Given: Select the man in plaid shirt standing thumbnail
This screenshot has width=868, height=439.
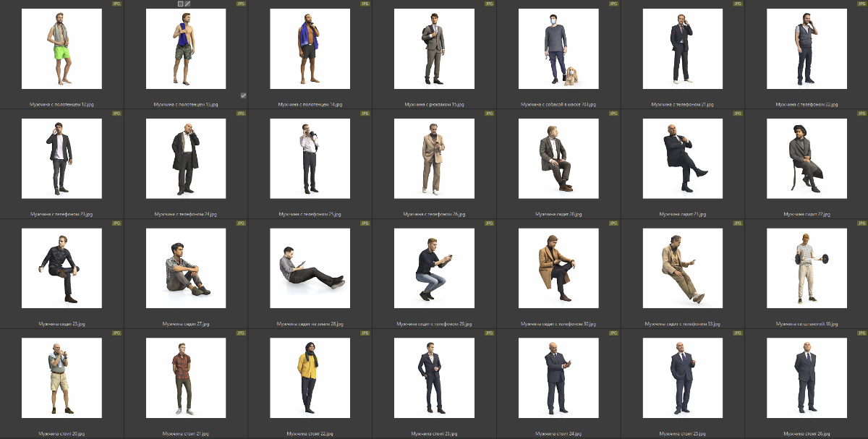Looking at the screenshot, I should click(186, 378).
